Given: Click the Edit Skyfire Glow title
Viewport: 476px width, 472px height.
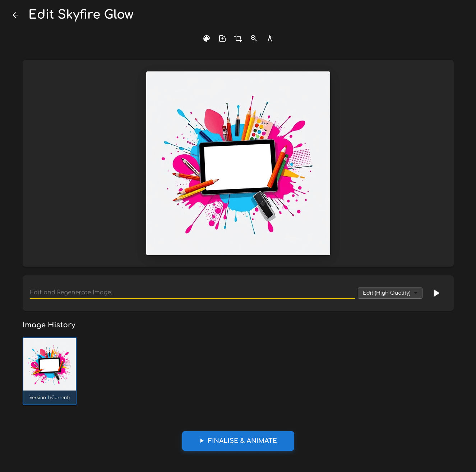Looking at the screenshot, I should tap(81, 14).
